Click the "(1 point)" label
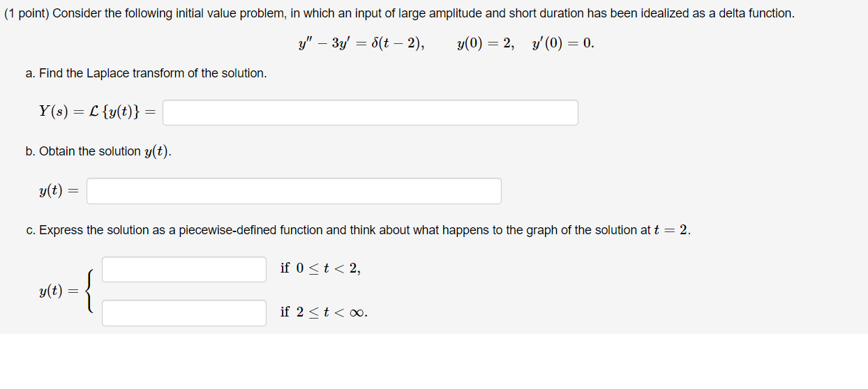 coord(27,13)
